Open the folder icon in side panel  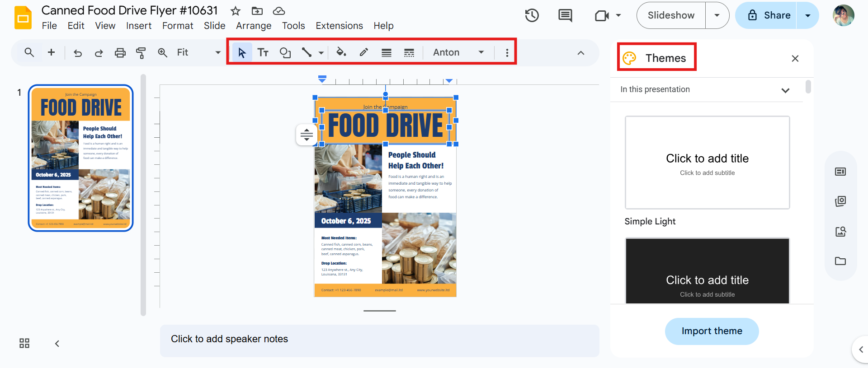(x=840, y=261)
